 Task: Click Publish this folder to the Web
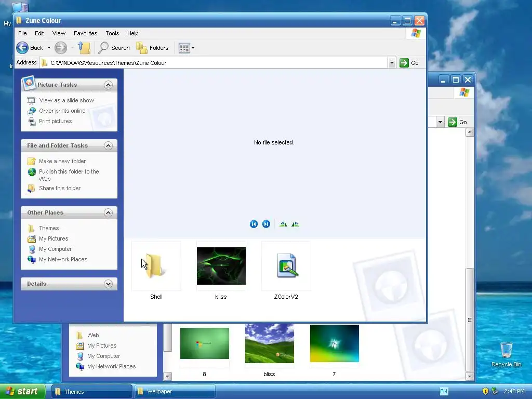[x=69, y=175]
